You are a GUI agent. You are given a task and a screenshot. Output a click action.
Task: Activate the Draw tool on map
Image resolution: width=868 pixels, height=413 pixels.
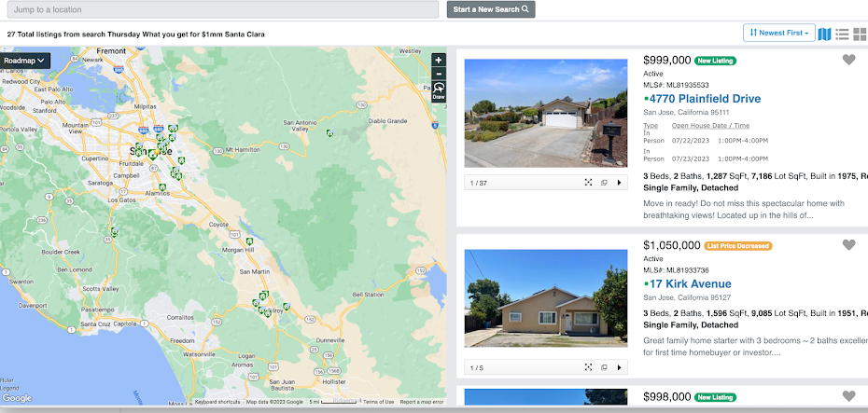[x=439, y=91]
